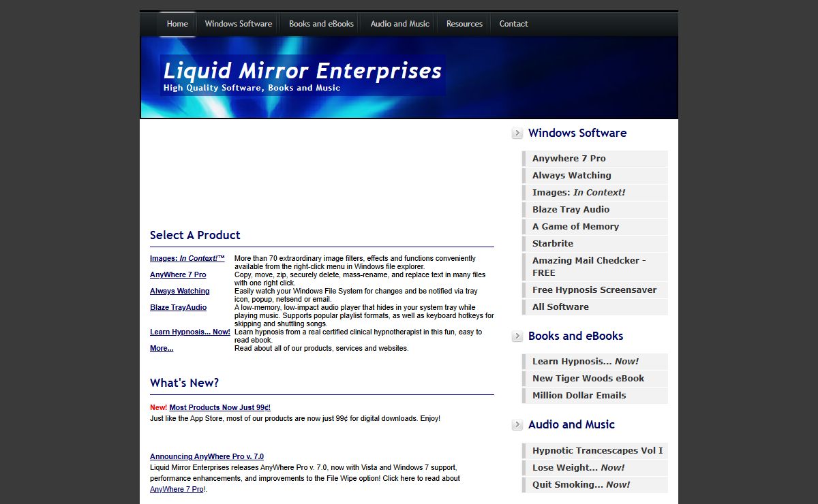This screenshot has height=504, width=818.
Task: Click the red New! label
Action: [158, 408]
